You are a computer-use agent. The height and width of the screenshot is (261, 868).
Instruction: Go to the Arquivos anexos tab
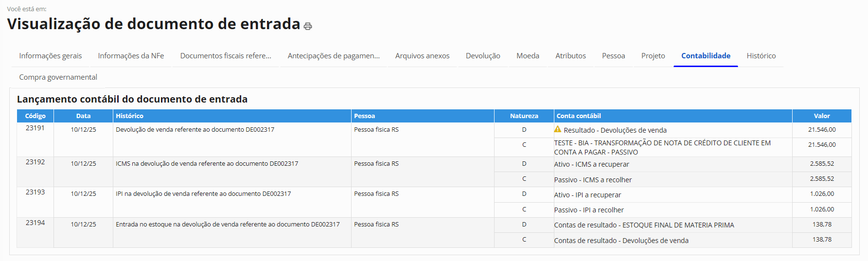coord(422,56)
